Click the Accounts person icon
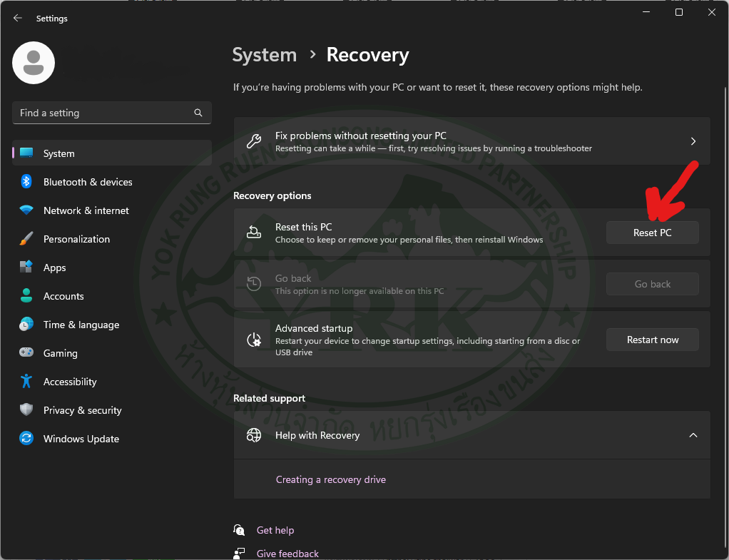The image size is (729, 560). [26, 296]
